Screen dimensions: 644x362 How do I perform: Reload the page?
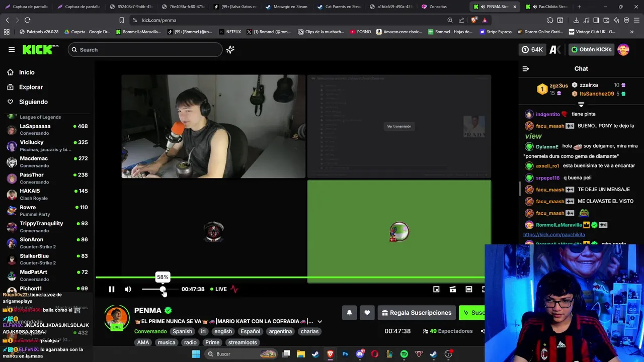(27, 20)
